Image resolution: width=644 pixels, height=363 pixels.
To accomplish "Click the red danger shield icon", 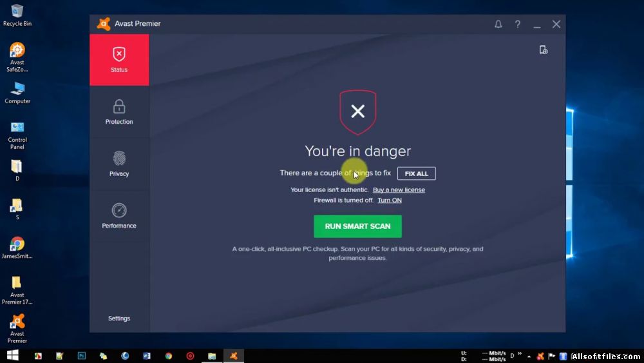I will [357, 112].
